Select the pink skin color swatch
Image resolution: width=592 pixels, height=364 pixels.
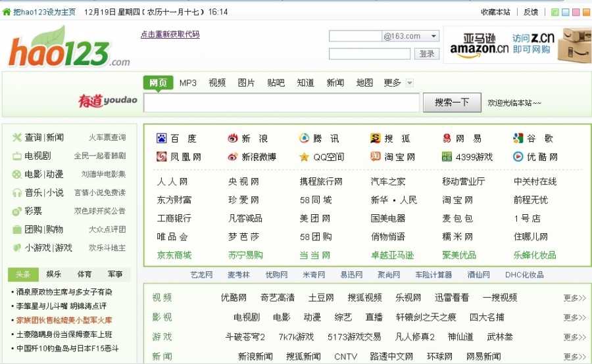pos(576,12)
